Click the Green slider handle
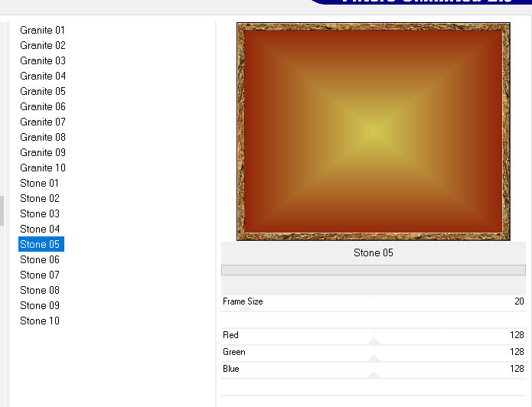 pyautogui.click(x=374, y=359)
